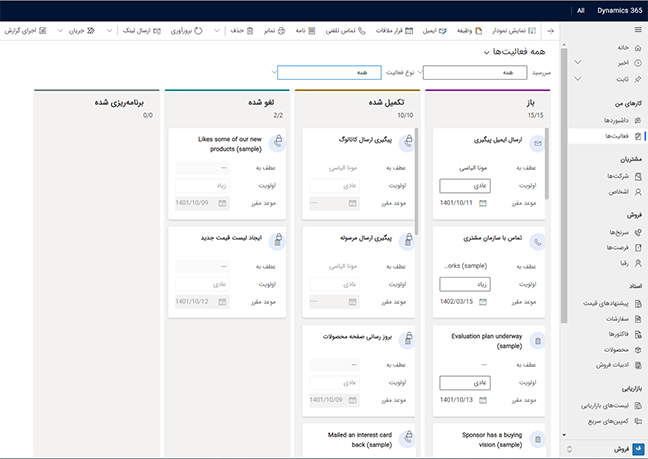
Task: Click calendar icon next to date 1401/10/11
Action: [x=482, y=203]
